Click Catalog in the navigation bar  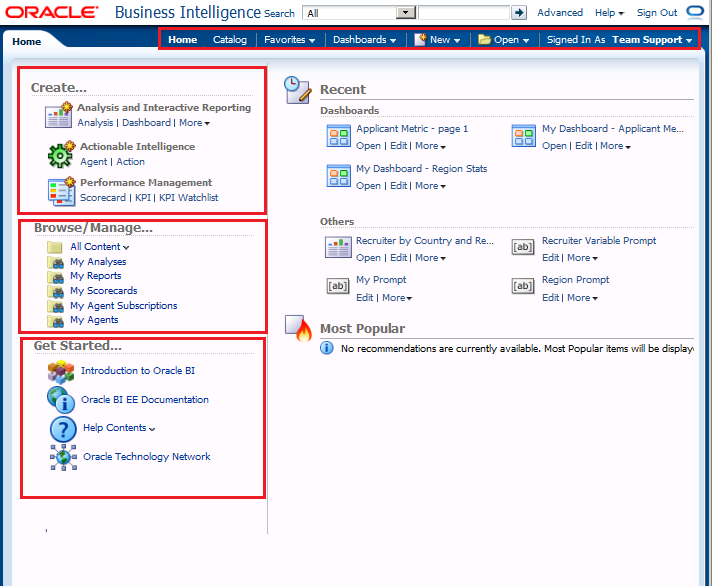click(230, 40)
